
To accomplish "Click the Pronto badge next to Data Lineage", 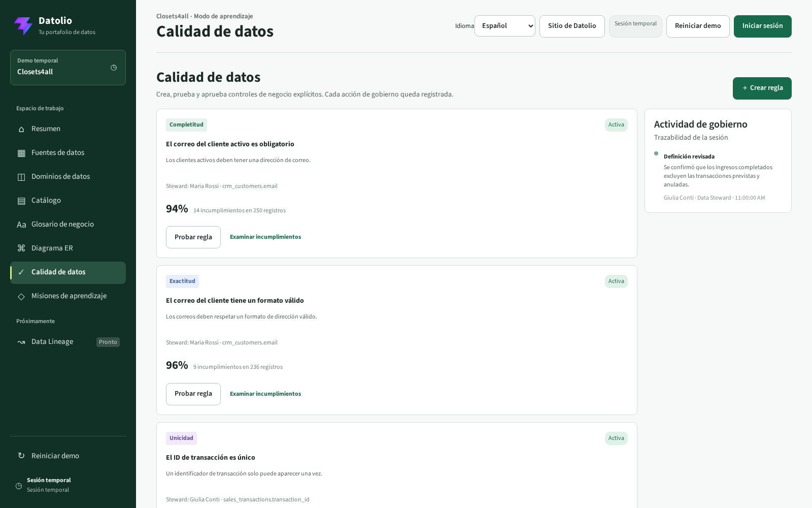I will tap(108, 342).
